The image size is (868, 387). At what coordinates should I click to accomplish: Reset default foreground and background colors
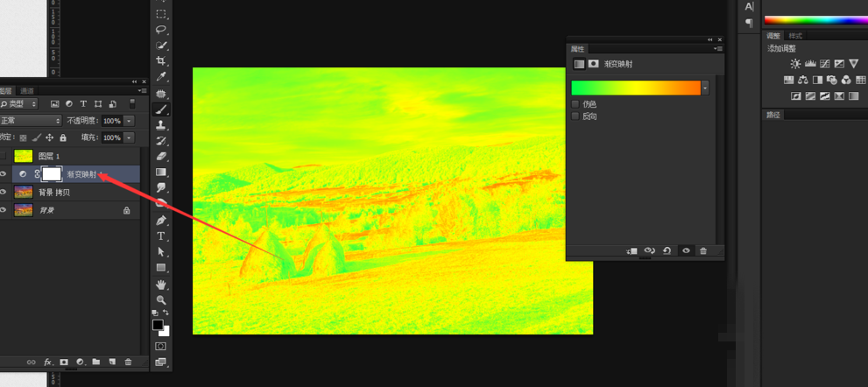click(156, 313)
